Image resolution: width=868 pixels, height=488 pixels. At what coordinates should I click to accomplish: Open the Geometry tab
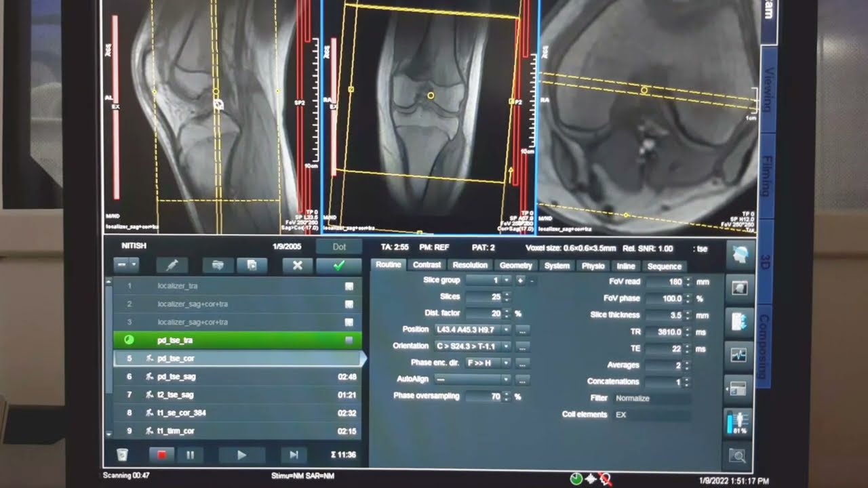click(x=515, y=266)
